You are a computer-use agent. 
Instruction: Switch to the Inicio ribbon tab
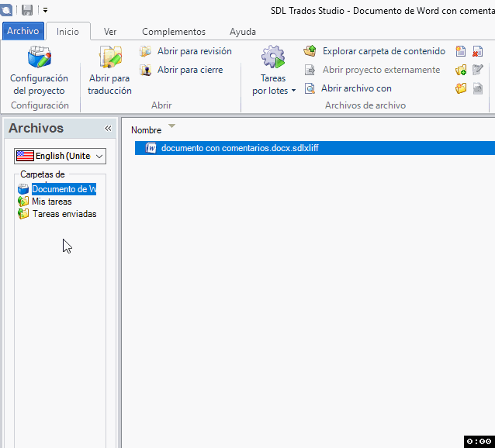(67, 32)
